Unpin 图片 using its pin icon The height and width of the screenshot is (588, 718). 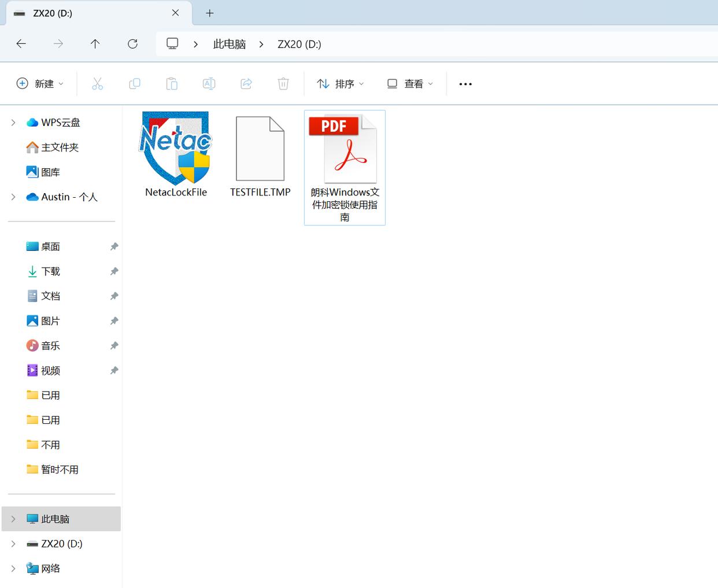(x=114, y=321)
